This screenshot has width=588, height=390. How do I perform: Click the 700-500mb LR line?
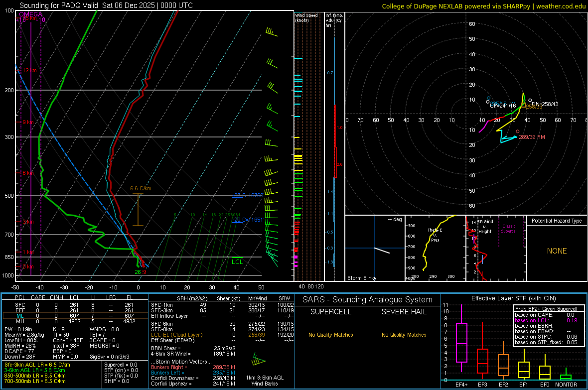point(35,381)
